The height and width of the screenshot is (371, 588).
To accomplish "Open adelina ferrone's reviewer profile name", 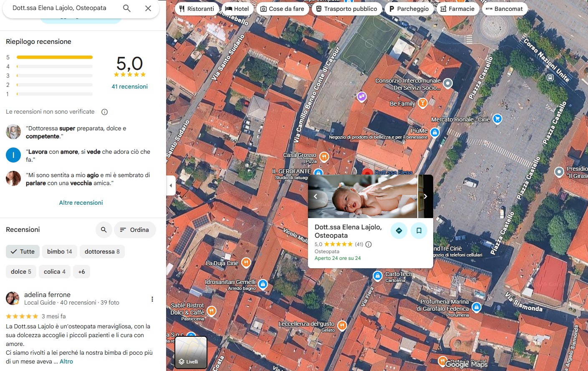I will click(x=47, y=295).
